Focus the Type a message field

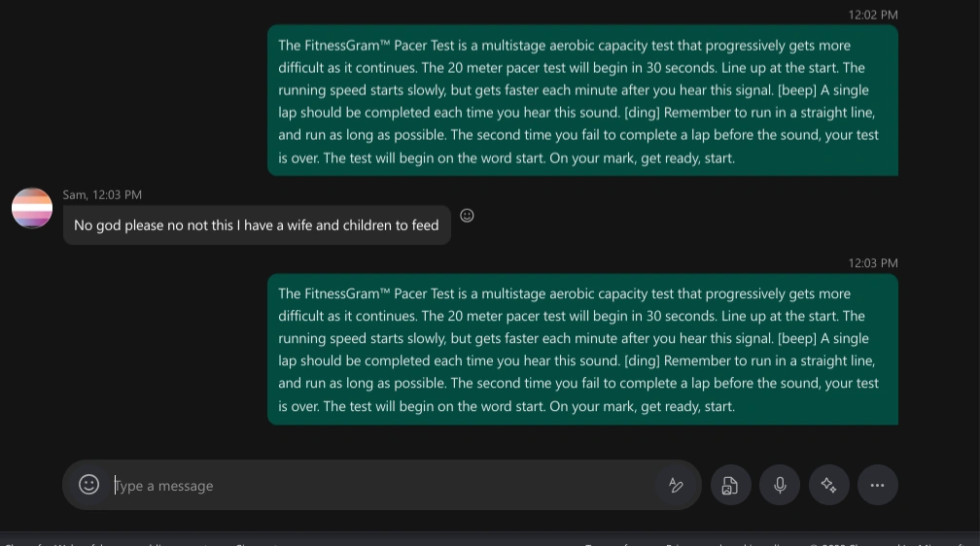pyautogui.click(x=379, y=486)
